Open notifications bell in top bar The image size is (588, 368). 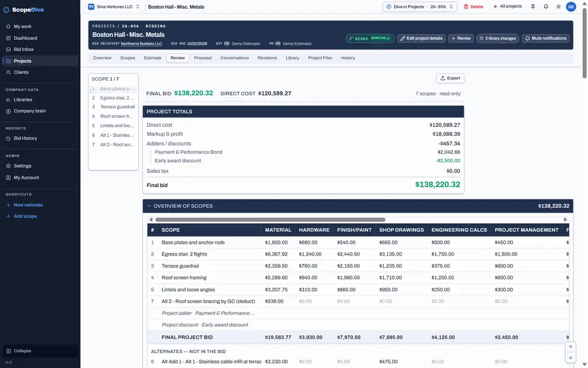(546, 6)
